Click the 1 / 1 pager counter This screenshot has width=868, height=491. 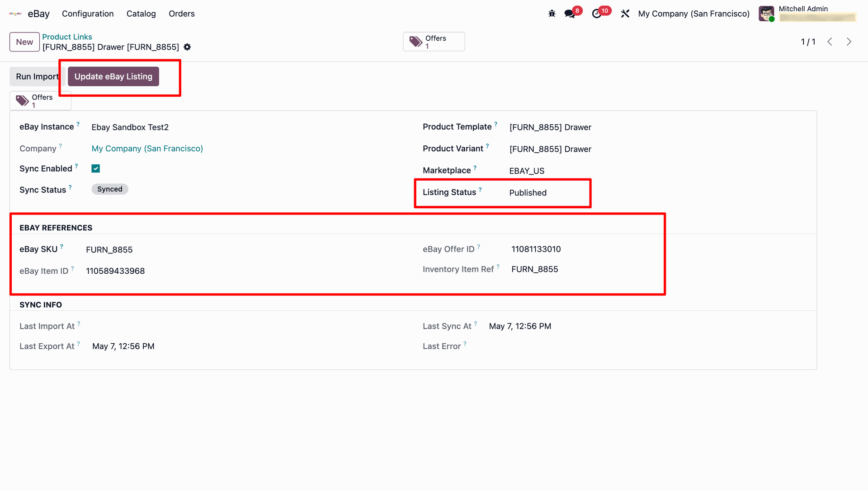pos(808,42)
